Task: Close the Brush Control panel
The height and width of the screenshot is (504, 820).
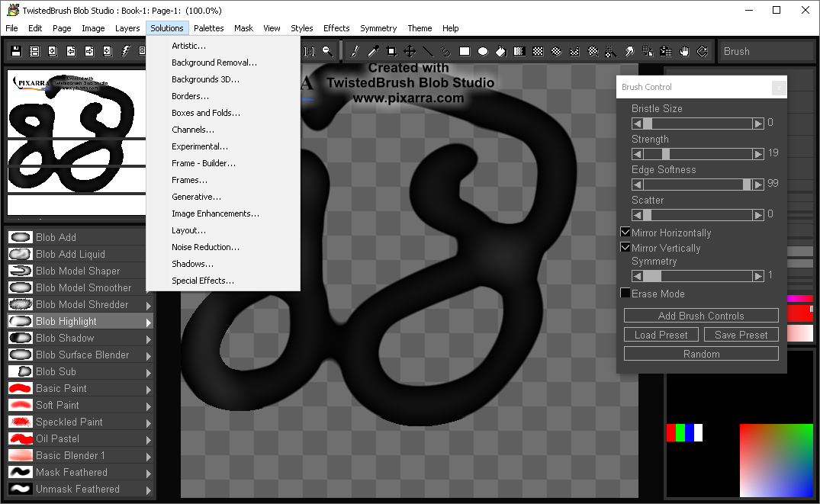Action: (x=779, y=88)
